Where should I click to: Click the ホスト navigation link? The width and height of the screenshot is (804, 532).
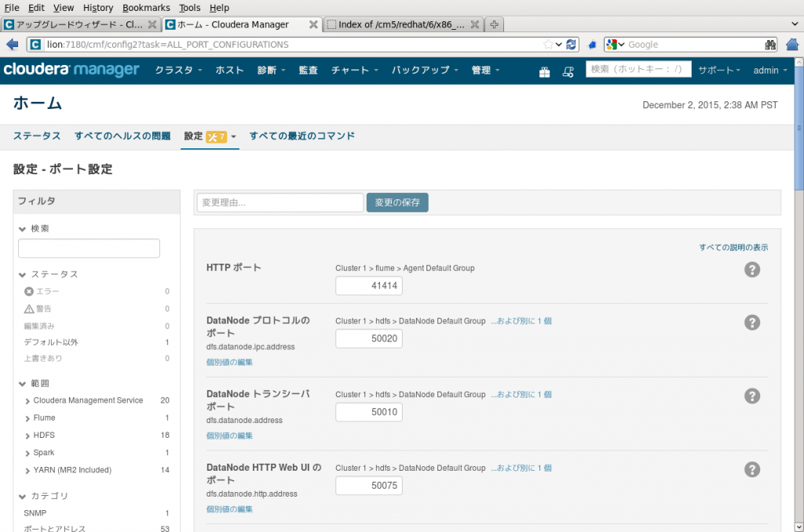(229, 70)
